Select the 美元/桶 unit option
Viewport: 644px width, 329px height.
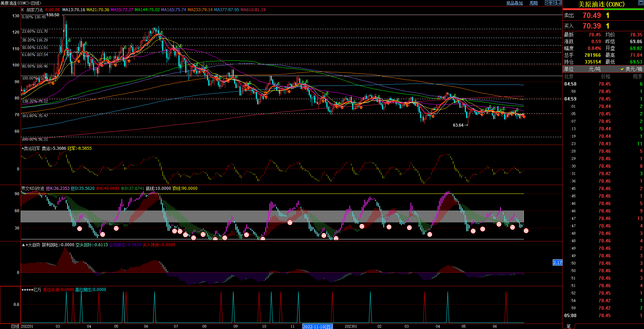[633, 69]
